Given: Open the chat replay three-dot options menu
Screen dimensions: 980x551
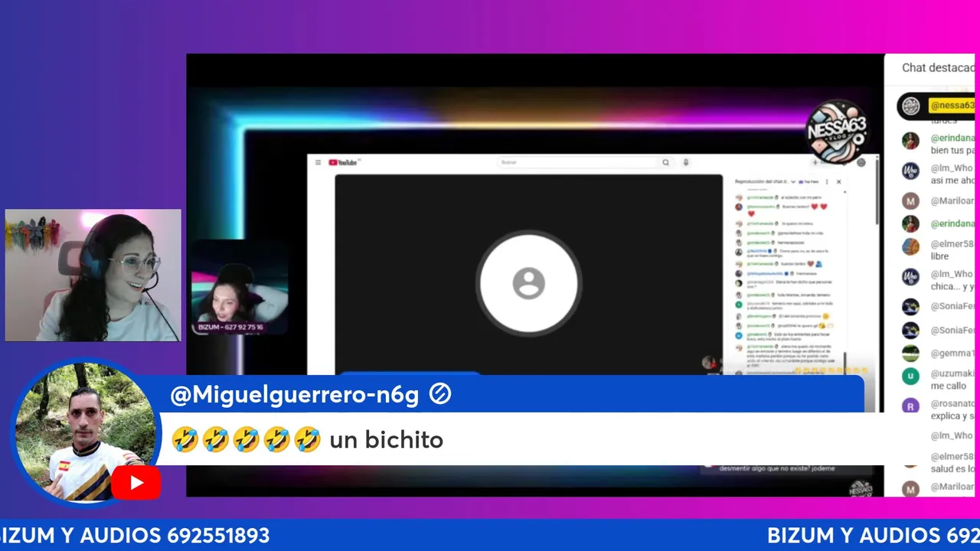Looking at the screenshot, I should click(x=826, y=182).
